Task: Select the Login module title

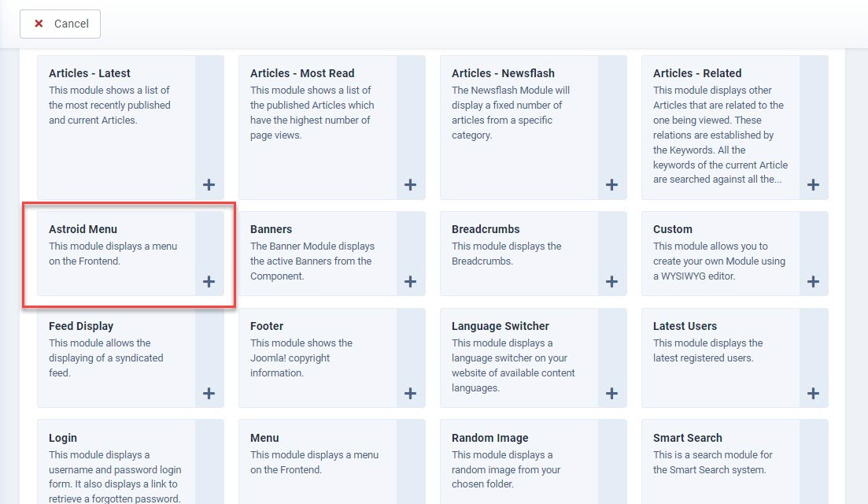Action: (62, 438)
